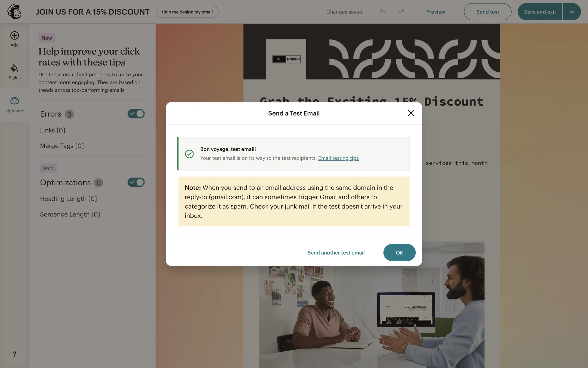588x368 pixels.
Task: Open the Email testing tips link
Action: (x=338, y=158)
